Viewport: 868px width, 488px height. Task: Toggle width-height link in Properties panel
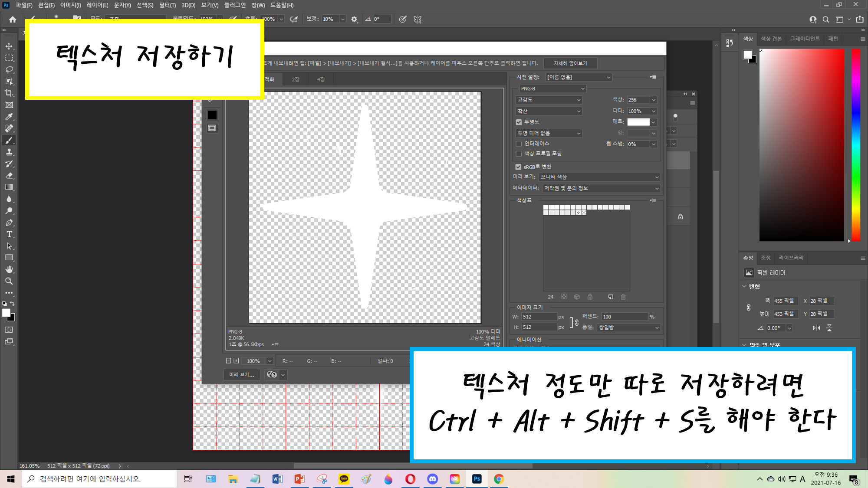click(x=749, y=308)
